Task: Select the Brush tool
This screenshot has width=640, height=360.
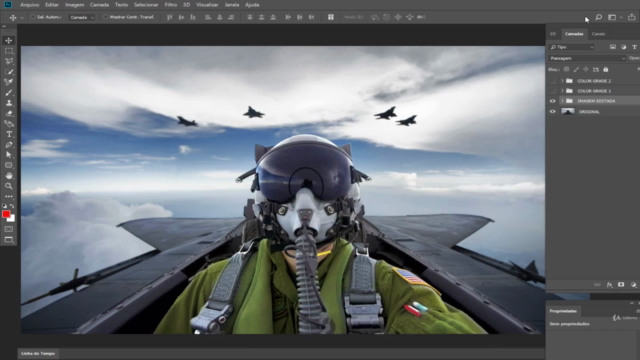Action: tap(9, 93)
